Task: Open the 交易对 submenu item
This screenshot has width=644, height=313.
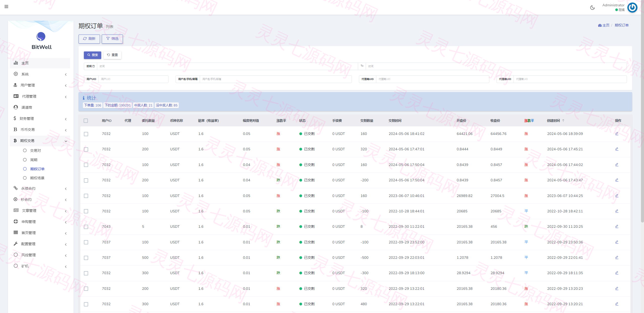Action: [x=36, y=151]
